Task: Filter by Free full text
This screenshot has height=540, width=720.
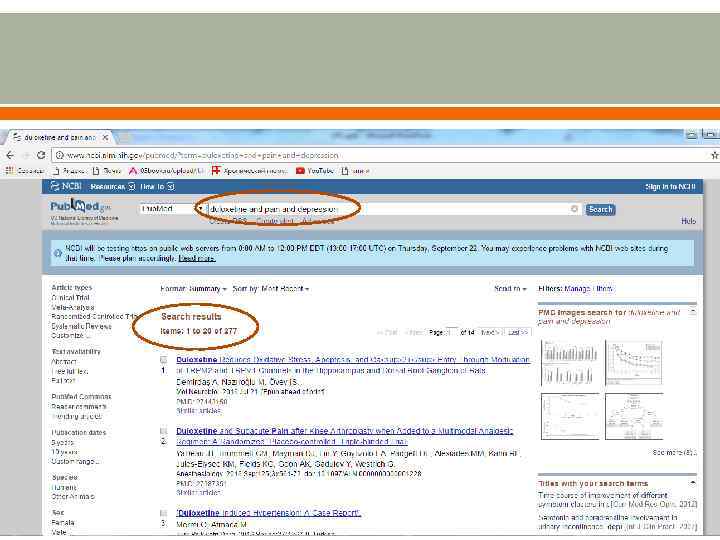Action: [x=70, y=371]
